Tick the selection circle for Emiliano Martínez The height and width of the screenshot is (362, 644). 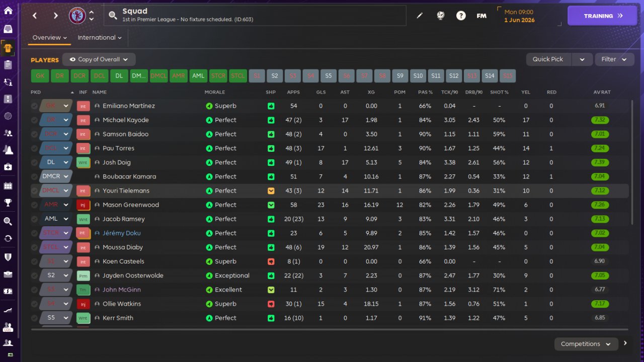(34, 106)
